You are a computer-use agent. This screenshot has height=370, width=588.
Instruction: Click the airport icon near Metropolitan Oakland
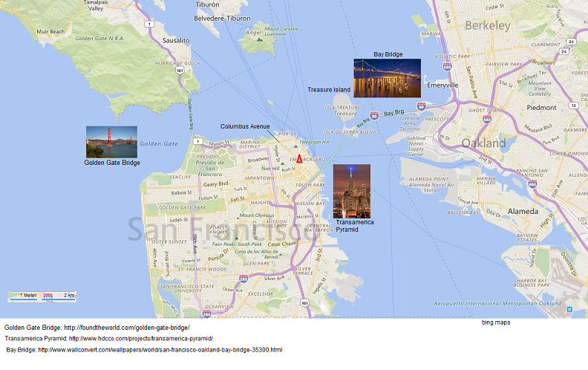[x=569, y=310]
